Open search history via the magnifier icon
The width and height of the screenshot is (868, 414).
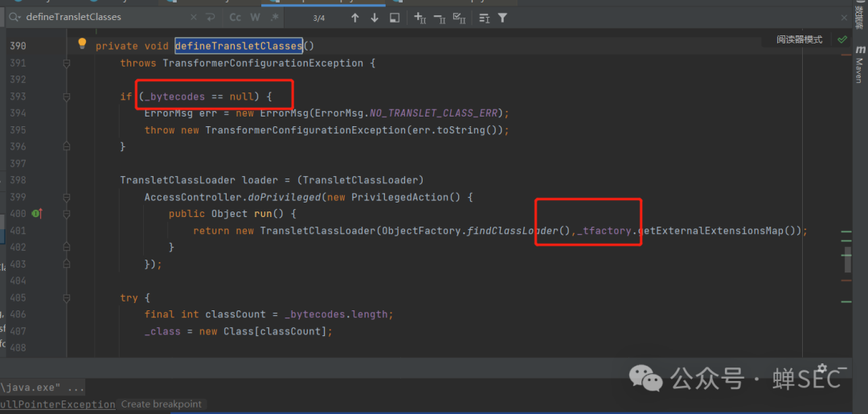pos(14,18)
